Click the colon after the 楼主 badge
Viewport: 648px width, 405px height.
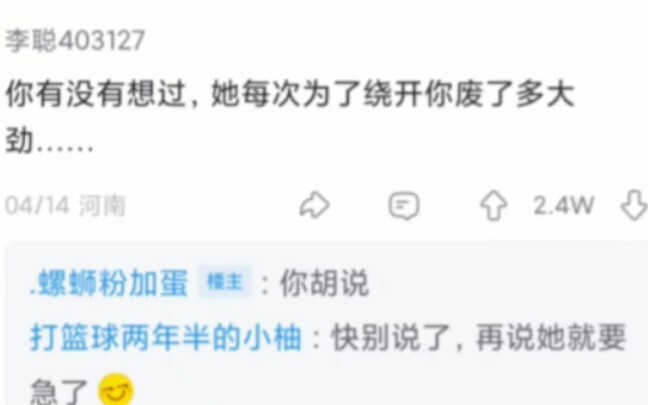266,284
